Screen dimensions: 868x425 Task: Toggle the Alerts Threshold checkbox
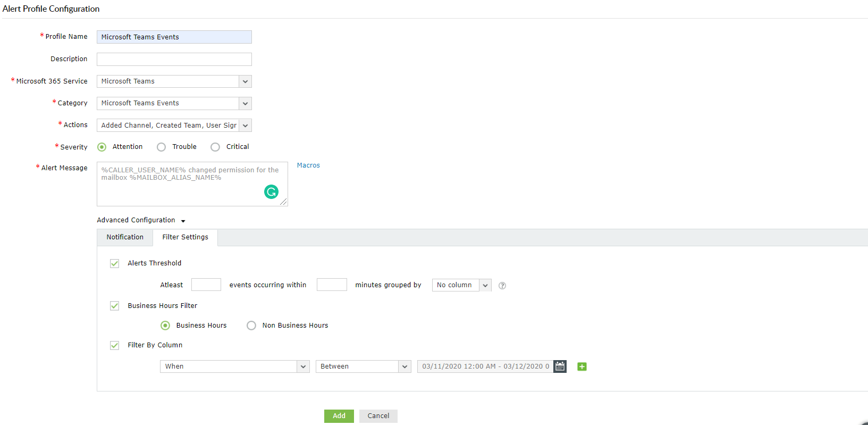point(114,263)
